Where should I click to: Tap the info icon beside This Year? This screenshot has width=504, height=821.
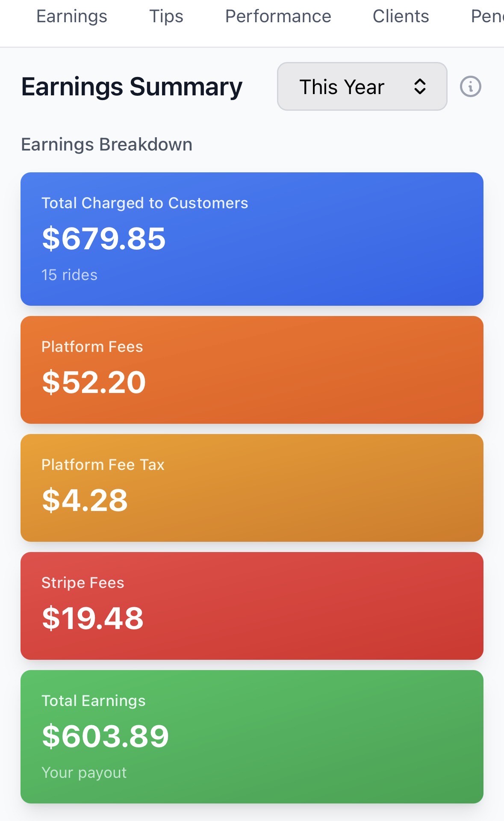[x=470, y=87]
